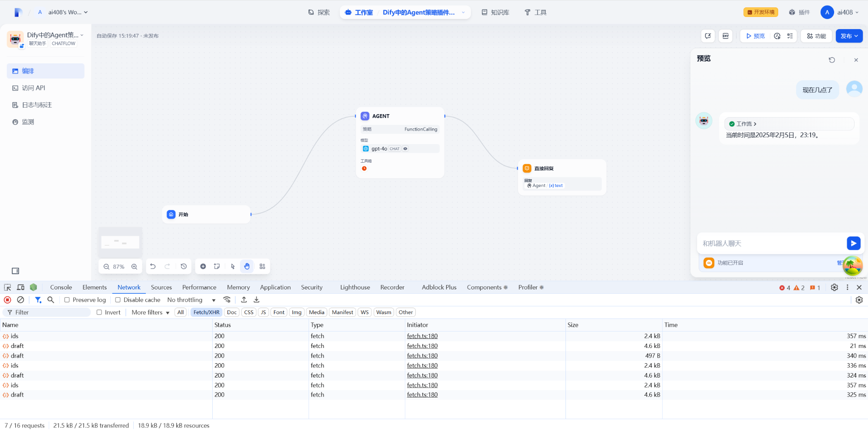Open the 探索 explore page
Screen dimensions: 868x430
tap(319, 12)
